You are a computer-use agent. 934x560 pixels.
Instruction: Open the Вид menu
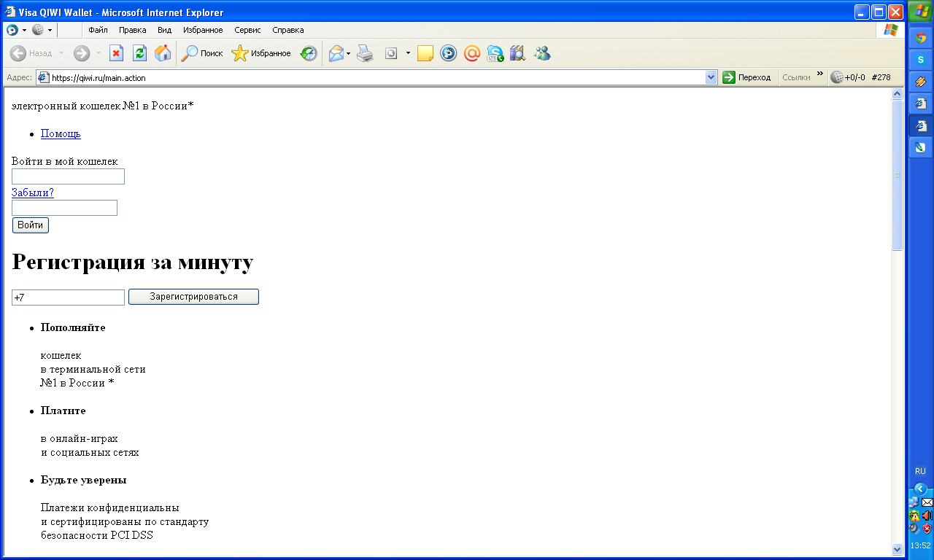[165, 30]
